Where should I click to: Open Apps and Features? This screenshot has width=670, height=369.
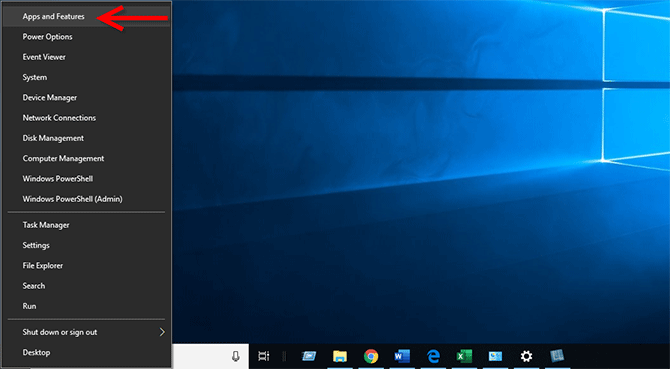[x=87, y=16]
